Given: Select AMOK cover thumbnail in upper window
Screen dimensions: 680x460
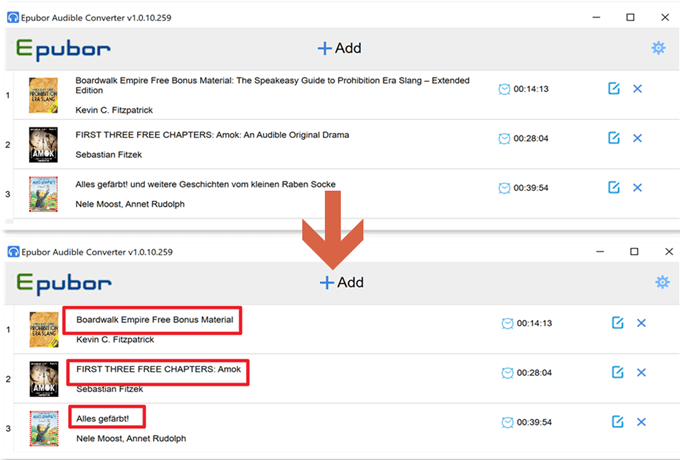Looking at the screenshot, I should [x=43, y=145].
